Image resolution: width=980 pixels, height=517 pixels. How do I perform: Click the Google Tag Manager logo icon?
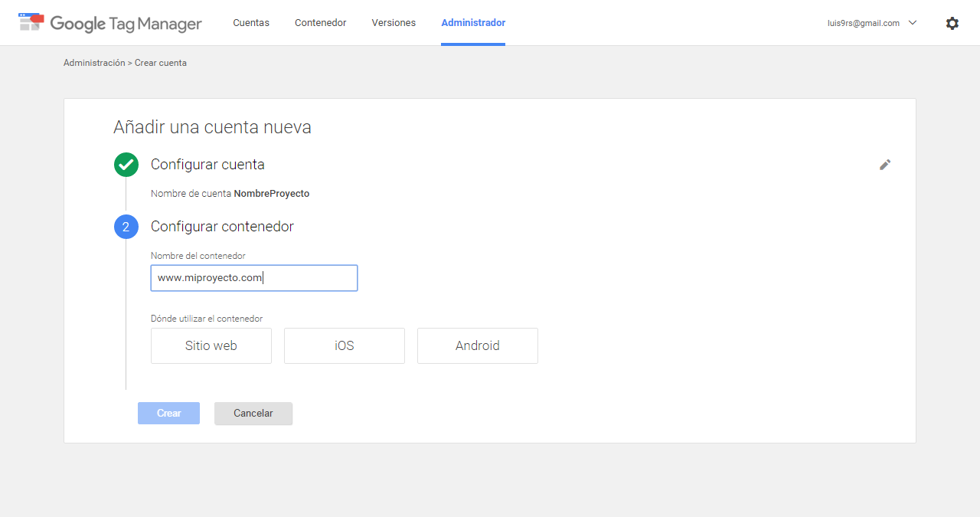point(31,22)
